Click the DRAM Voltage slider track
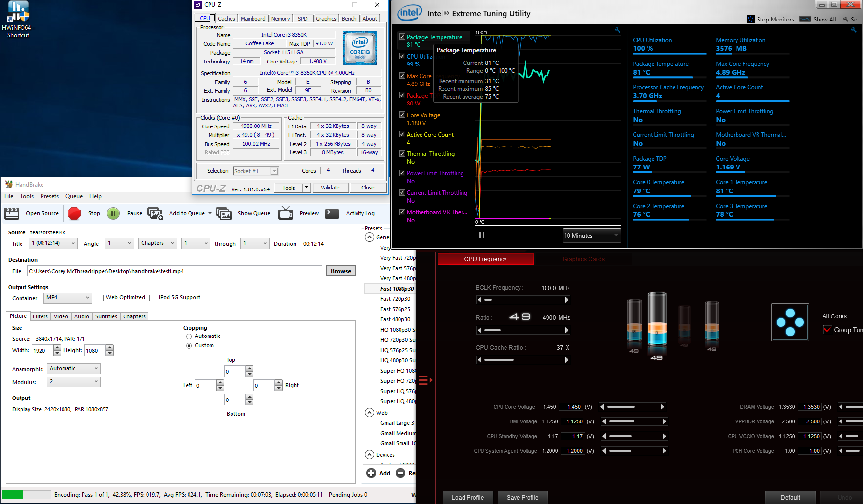Image resolution: width=863 pixels, height=504 pixels. coord(854,407)
